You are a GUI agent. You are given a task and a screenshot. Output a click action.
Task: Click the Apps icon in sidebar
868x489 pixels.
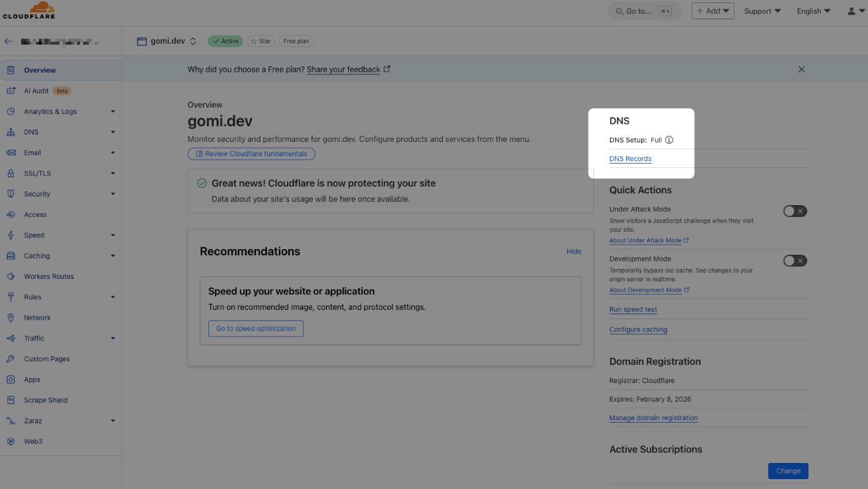pos(11,379)
